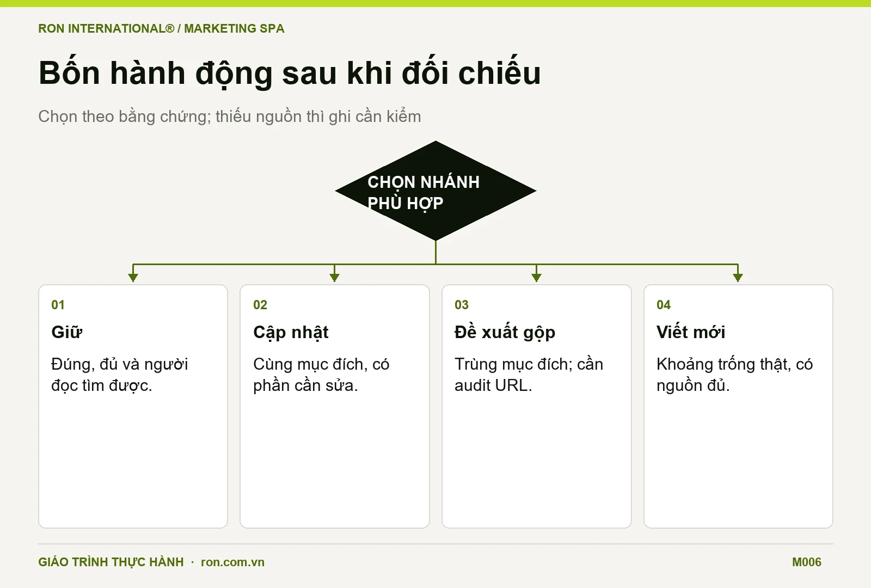Select the 'Đề xuất gộp' heading

point(505,332)
